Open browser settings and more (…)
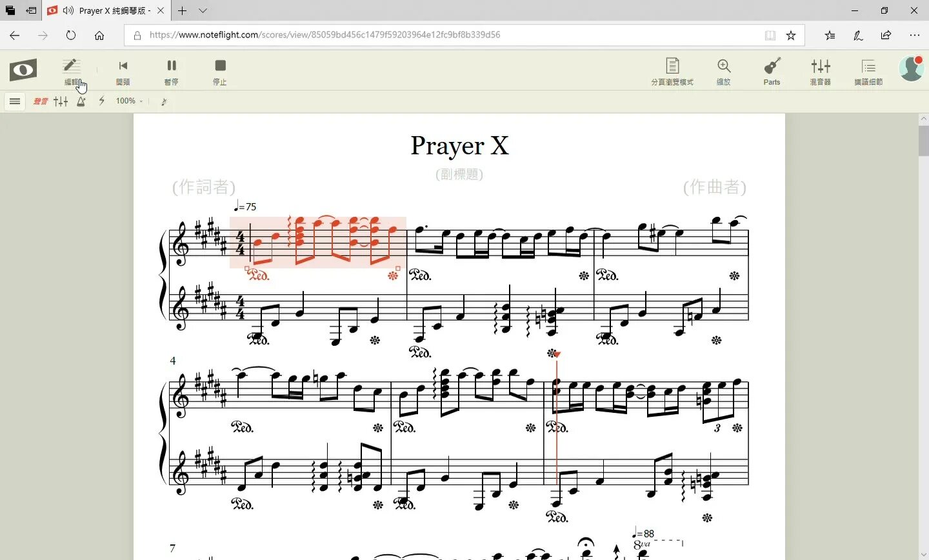The height and width of the screenshot is (560, 929). tap(915, 35)
